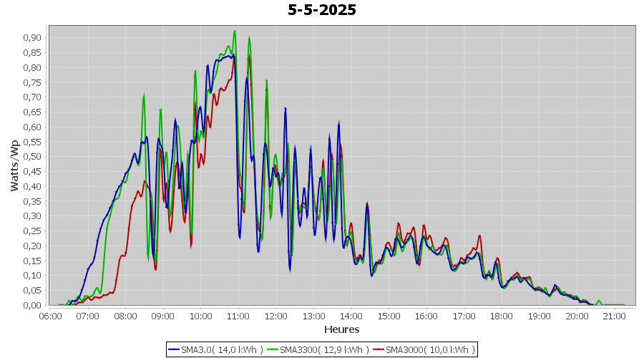
Task: Click the 0,30 value on Y axis
Action: (32, 216)
